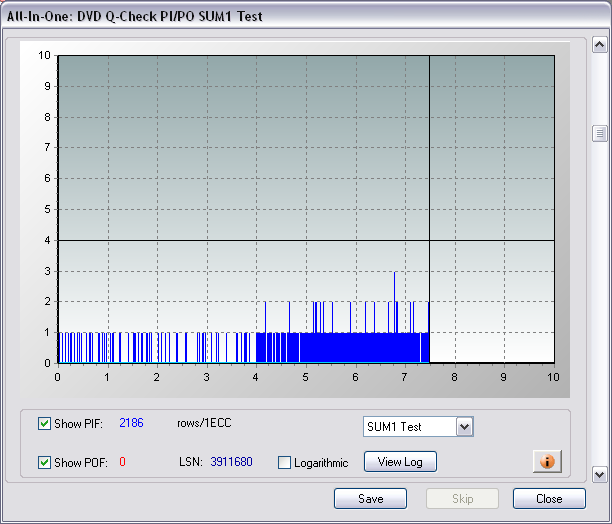Click the scrollbar down arrow

pos(600,474)
